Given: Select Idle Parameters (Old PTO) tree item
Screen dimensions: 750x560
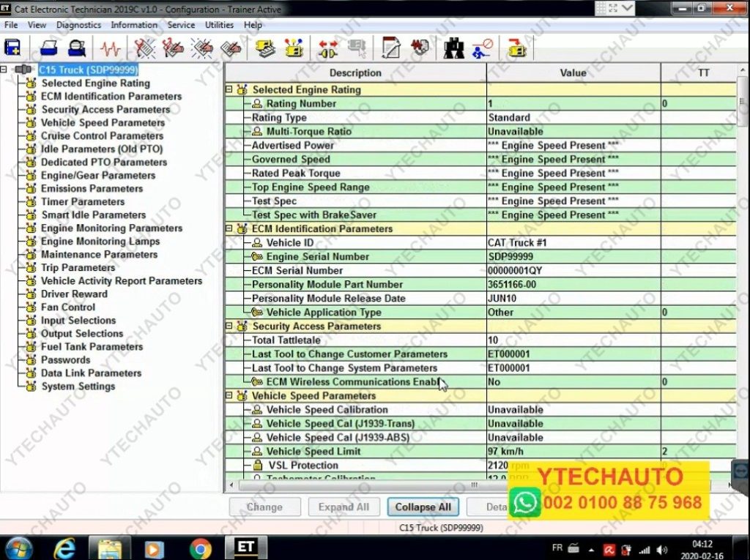Looking at the screenshot, I should pos(101,149).
